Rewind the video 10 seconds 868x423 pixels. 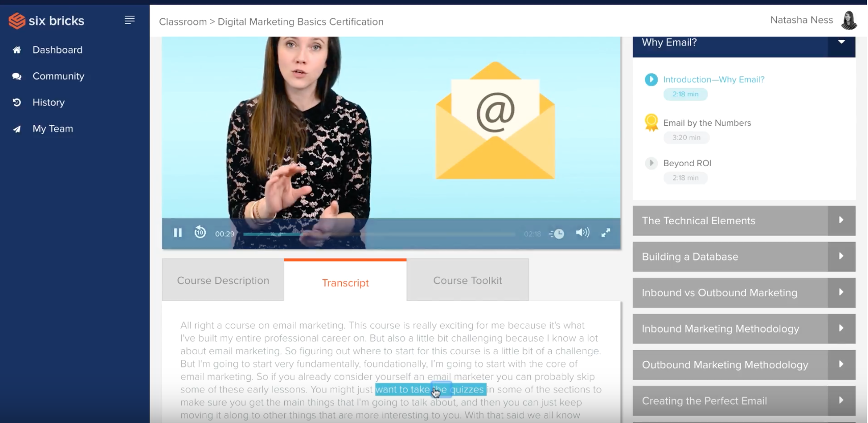tap(200, 232)
